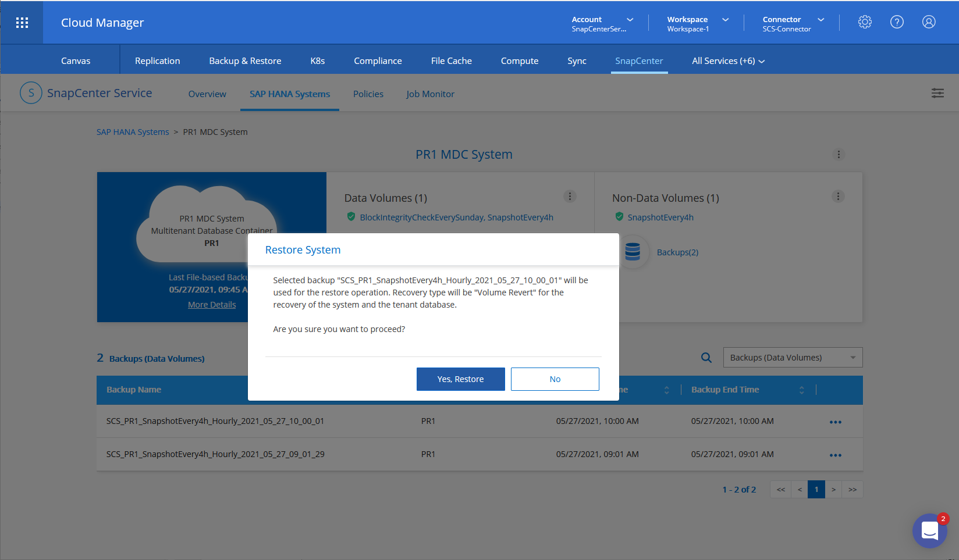Open the Sync tab
The height and width of the screenshot is (560, 959).
[x=577, y=61]
